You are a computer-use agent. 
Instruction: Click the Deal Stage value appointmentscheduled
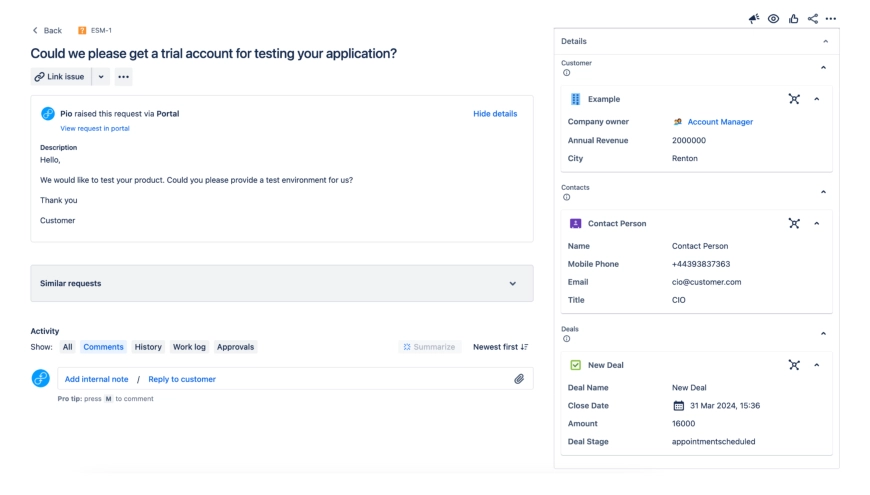(x=713, y=442)
